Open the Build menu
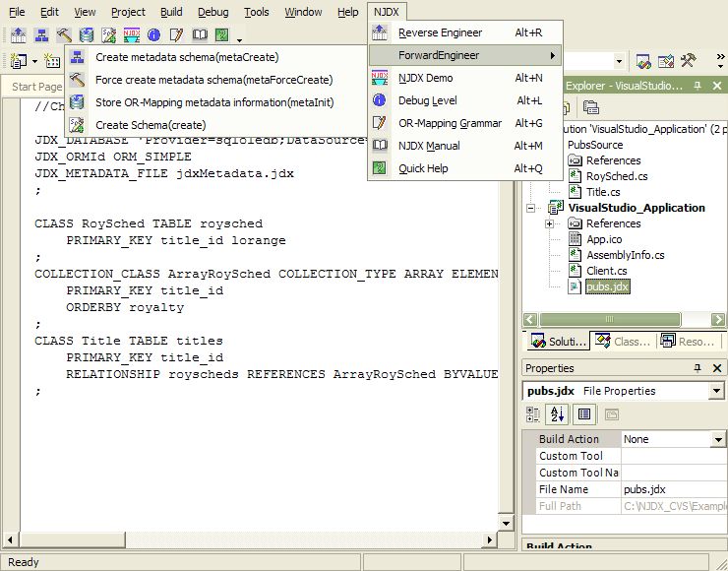 click(171, 12)
